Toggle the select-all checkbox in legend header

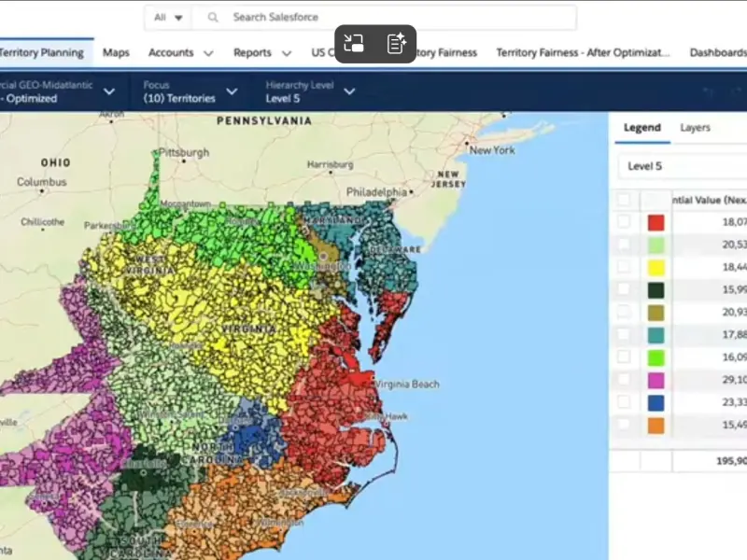click(x=624, y=199)
